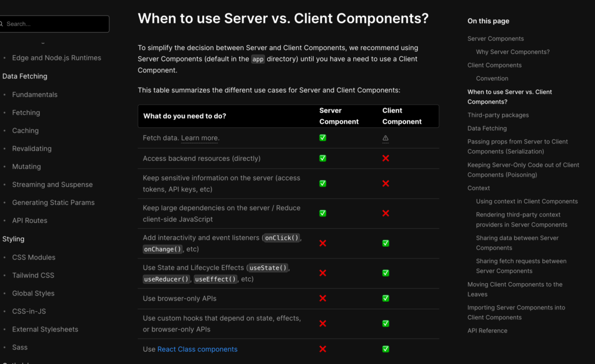Click red X in Access backend resources row
Image resolution: width=595 pixels, height=364 pixels.
(x=385, y=158)
